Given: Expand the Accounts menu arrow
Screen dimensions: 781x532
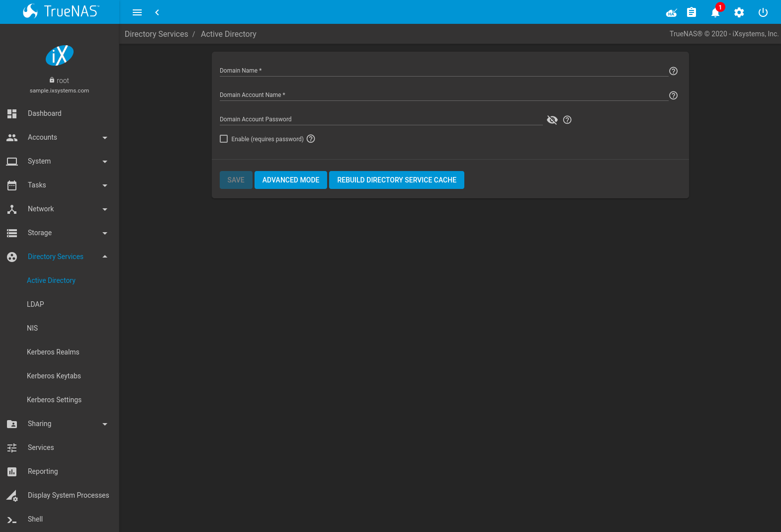Looking at the screenshot, I should pyautogui.click(x=105, y=138).
